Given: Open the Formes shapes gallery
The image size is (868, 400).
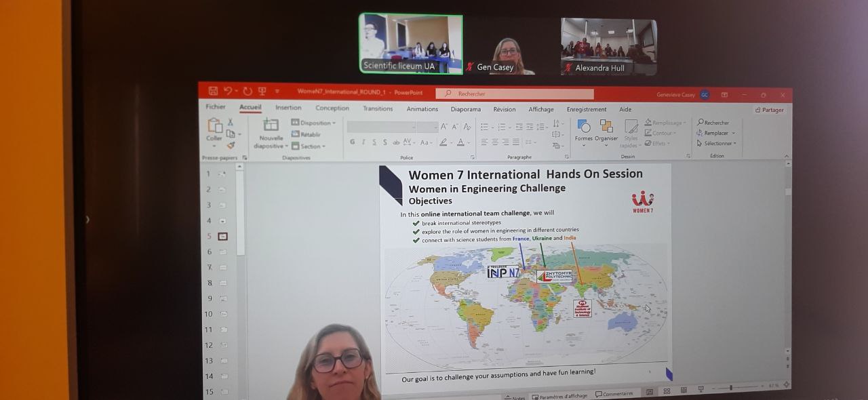Looking at the screenshot, I should pos(584,131).
